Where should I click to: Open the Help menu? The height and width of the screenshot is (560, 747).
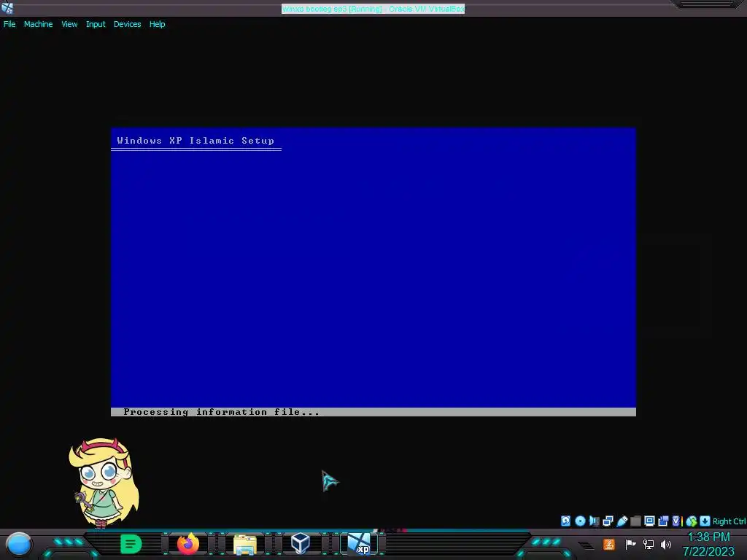pyautogui.click(x=158, y=24)
